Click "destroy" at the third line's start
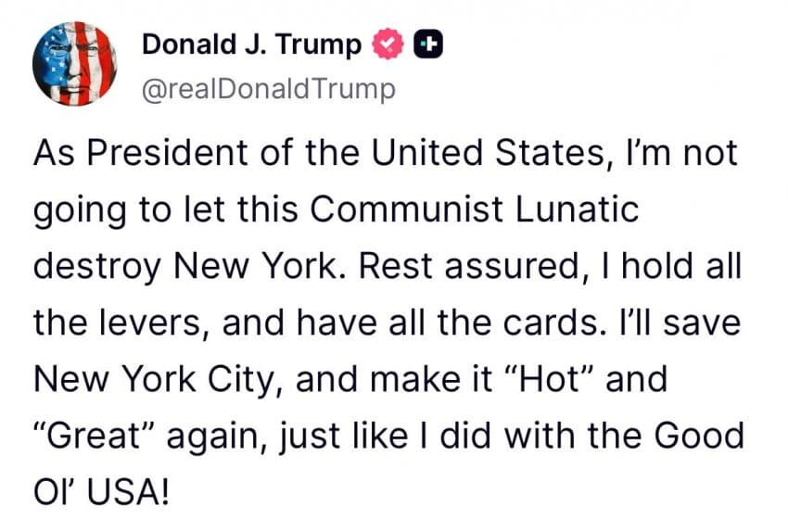 (x=97, y=267)
